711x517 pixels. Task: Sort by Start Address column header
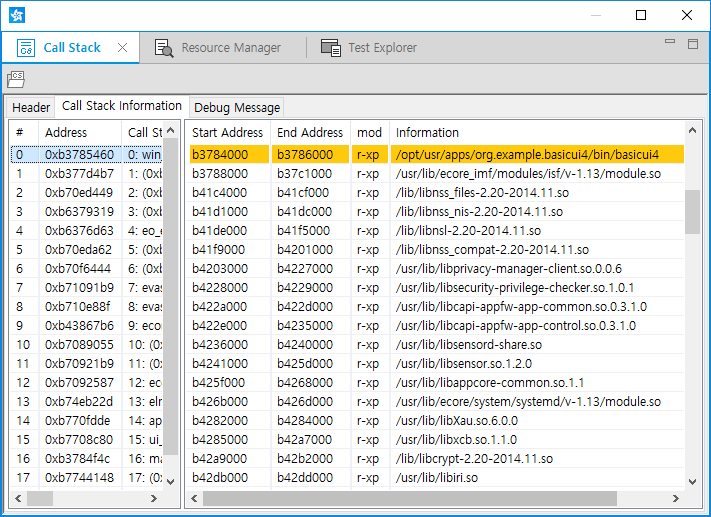(x=228, y=132)
